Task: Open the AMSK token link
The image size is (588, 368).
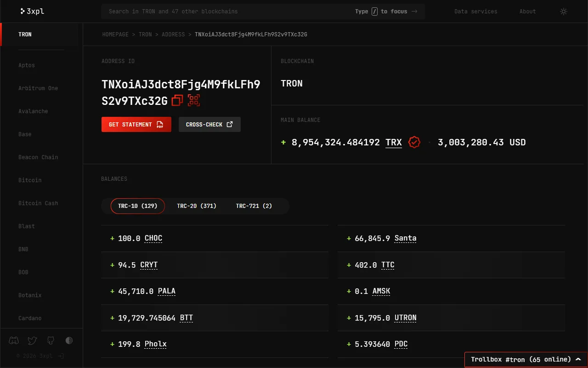Action: [381, 291]
